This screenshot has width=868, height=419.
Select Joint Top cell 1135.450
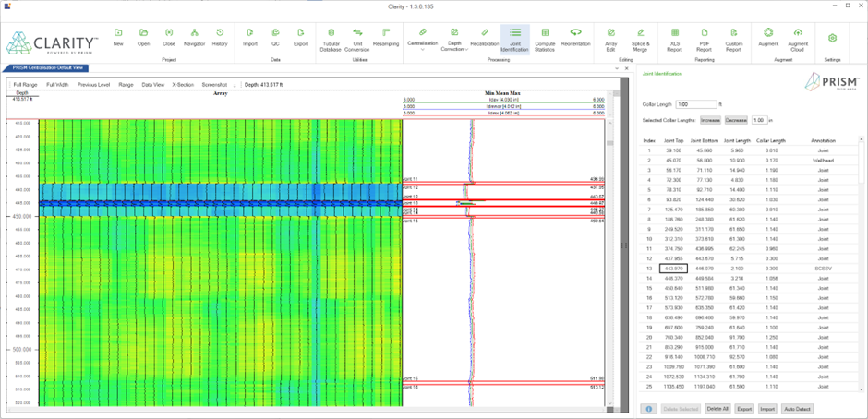click(x=673, y=387)
